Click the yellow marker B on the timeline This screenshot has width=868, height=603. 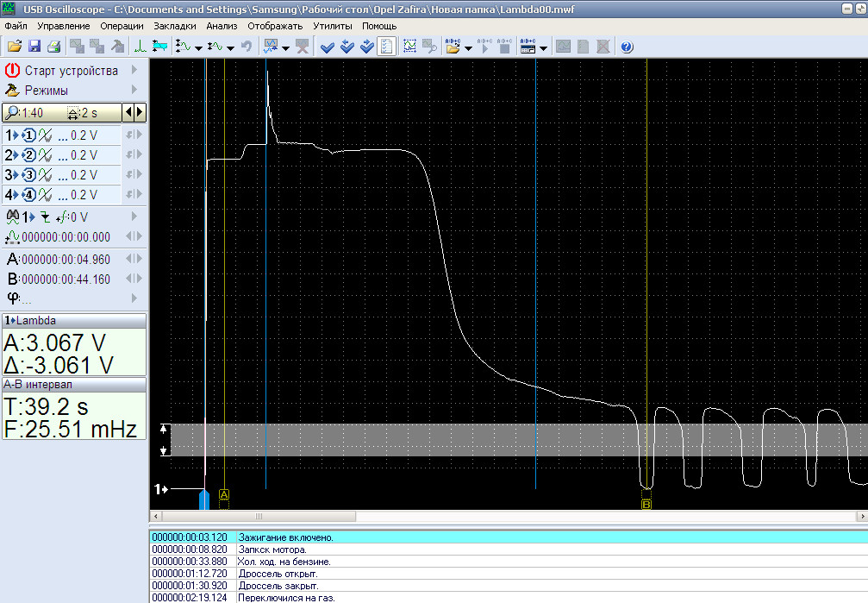point(646,504)
